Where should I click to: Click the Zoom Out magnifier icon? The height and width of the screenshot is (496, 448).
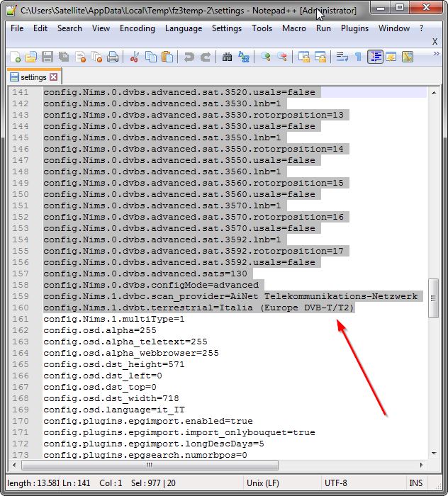(282, 57)
